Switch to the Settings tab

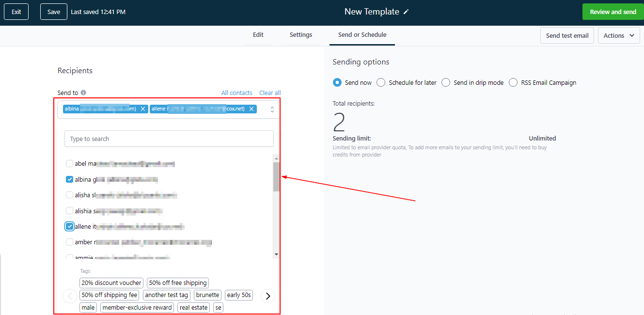click(x=301, y=35)
